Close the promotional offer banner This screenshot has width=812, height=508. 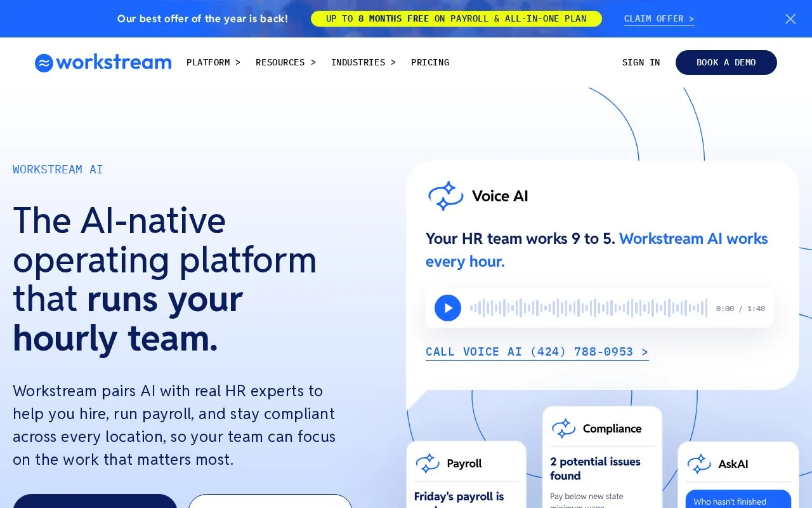coord(790,19)
